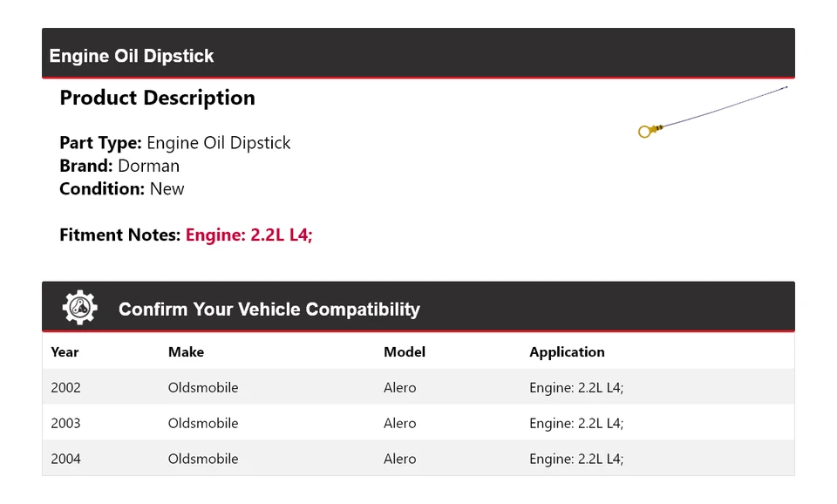Click the gear icon beside Confirm Your Vehicle Compatibility

(79, 308)
